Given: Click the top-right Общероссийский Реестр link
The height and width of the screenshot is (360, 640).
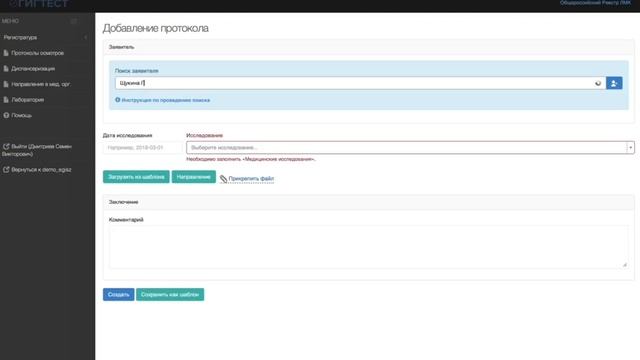Looking at the screenshot, I should (x=595, y=3).
